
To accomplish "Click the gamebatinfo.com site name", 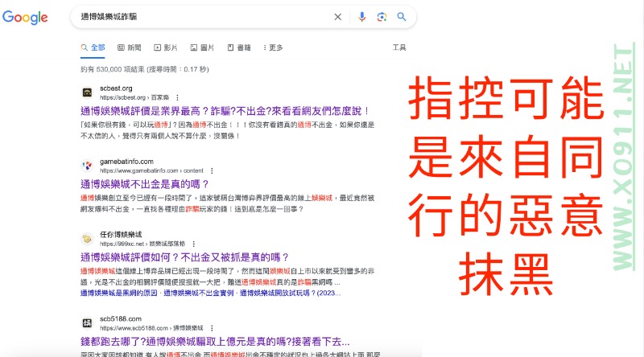I will click(x=126, y=162).
